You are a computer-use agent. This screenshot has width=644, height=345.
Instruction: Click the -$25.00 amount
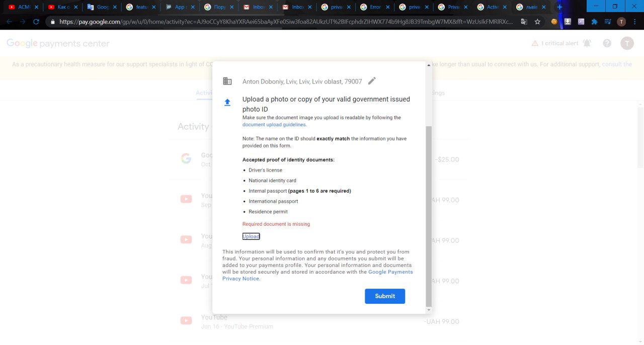tap(447, 159)
